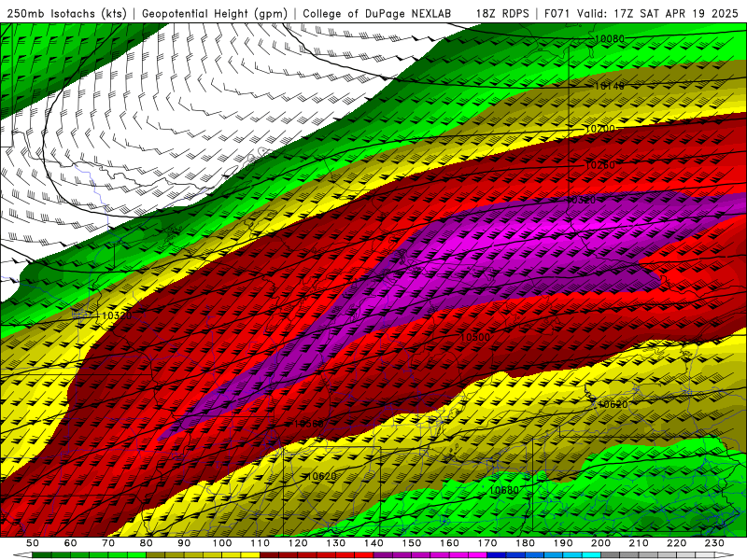Click the '250mb Isotachs (kts)' title text

66,13
